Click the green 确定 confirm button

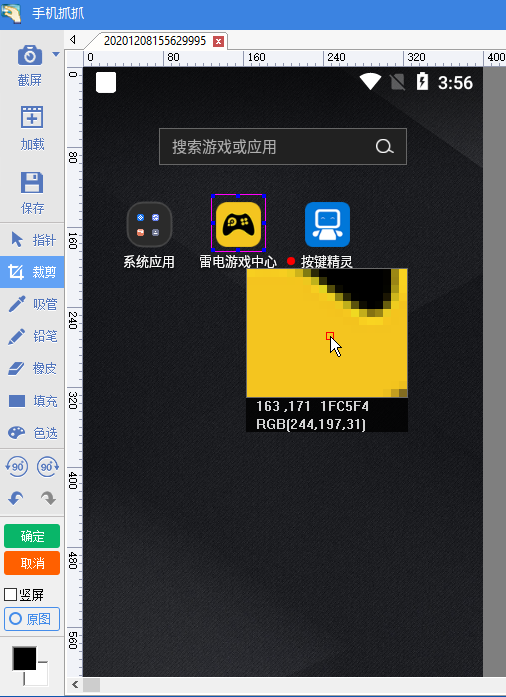(x=32, y=536)
